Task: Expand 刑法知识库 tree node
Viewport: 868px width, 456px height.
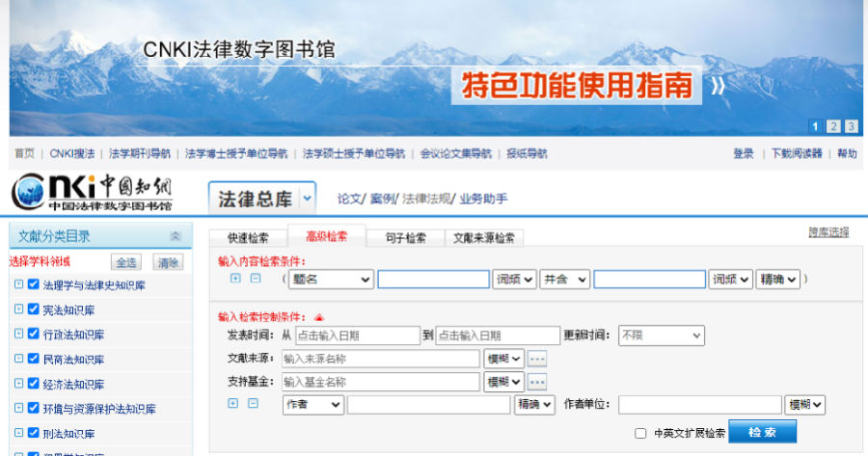Action: click(19, 433)
